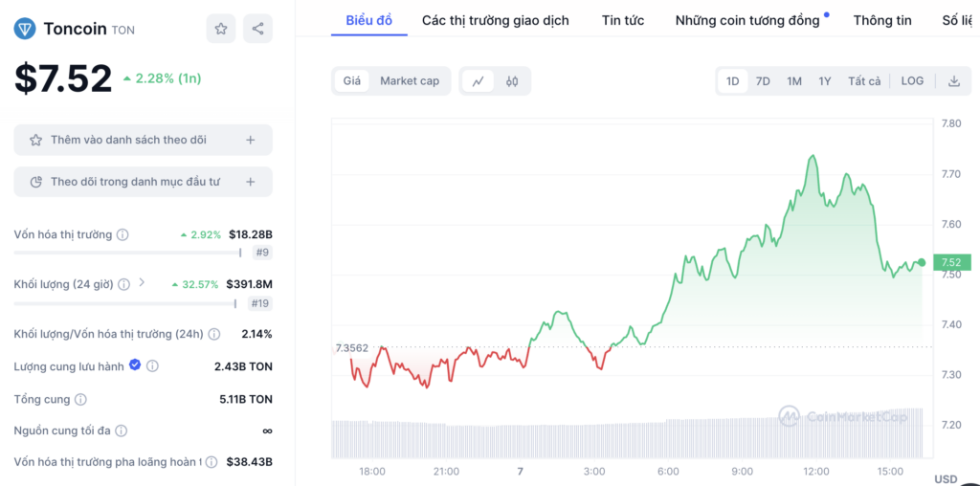Click the $391.8M volume value
Viewport: 980px width, 486px height.
tap(250, 284)
